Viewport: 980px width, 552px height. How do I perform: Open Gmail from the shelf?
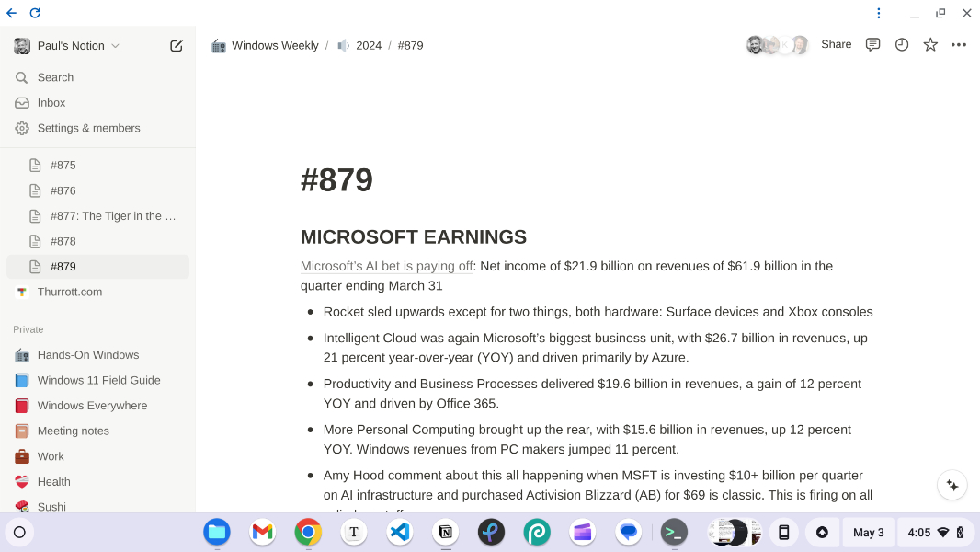tap(263, 533)
